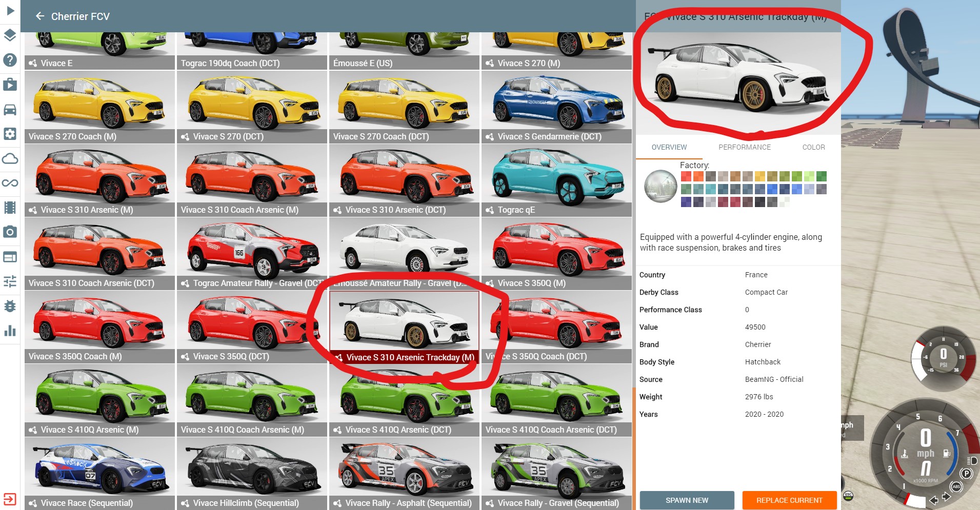
Task: Click the Weight value '2976 lbs'
Action: 759,397
